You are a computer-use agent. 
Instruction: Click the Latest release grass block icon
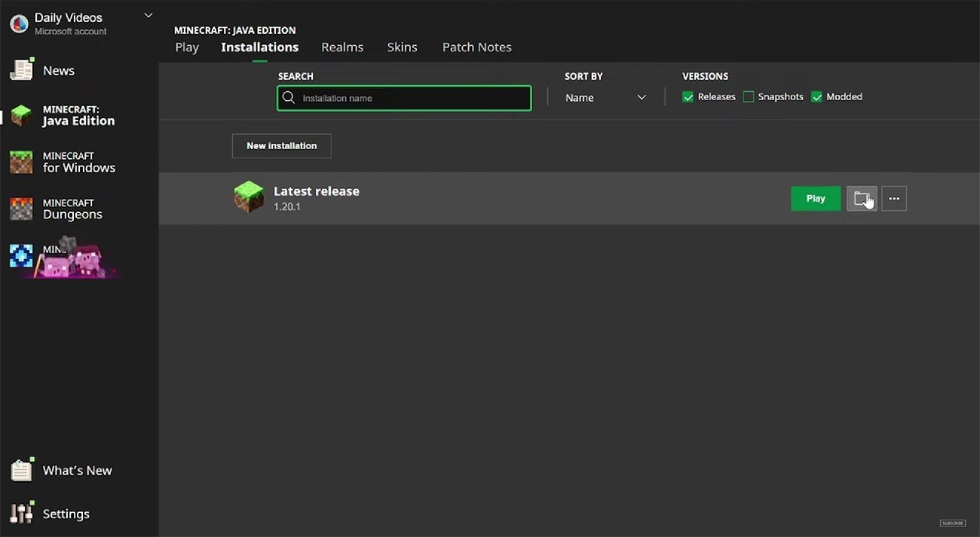[x=249, y=197]
